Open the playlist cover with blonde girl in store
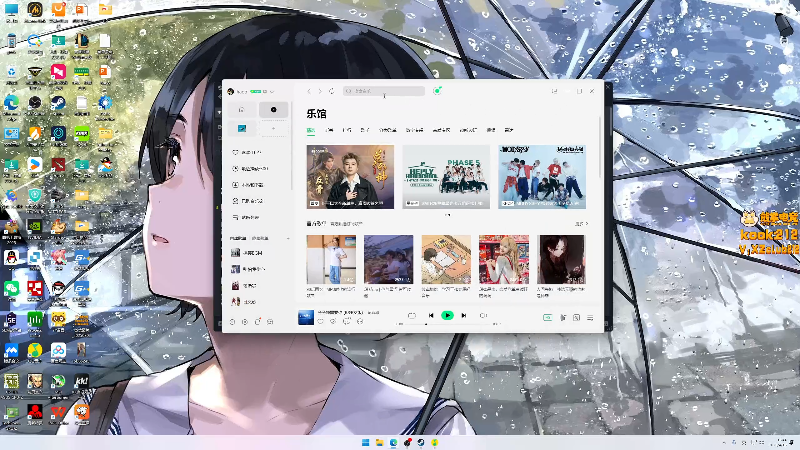Screen dimensions: 800x450 point(504,259)
